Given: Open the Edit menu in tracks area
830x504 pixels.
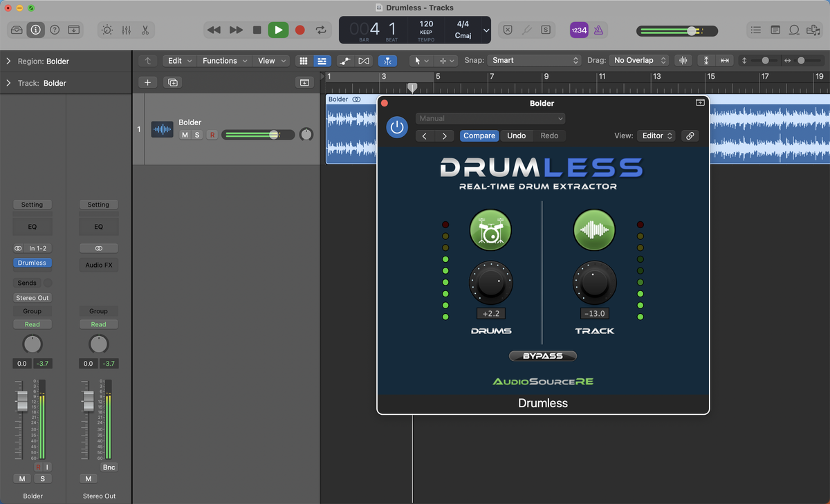Looking at the screenshot, I should point(180,61).
